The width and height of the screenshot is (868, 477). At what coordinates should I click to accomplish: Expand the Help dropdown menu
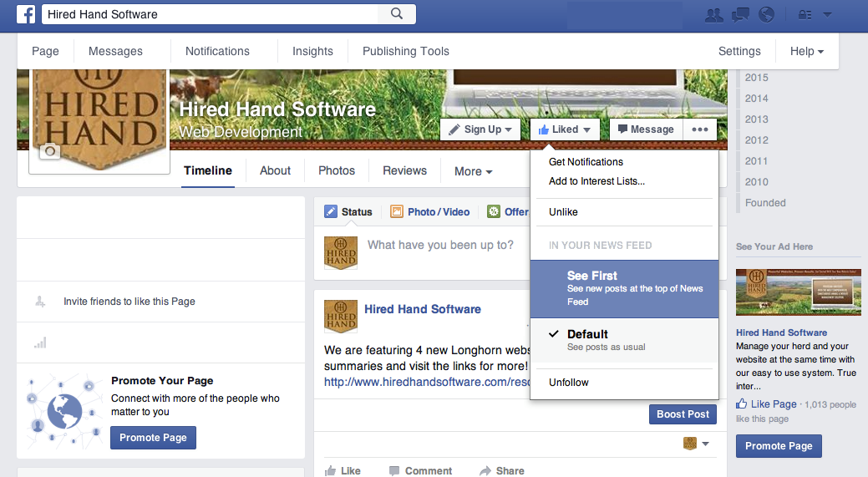[806, 51]
